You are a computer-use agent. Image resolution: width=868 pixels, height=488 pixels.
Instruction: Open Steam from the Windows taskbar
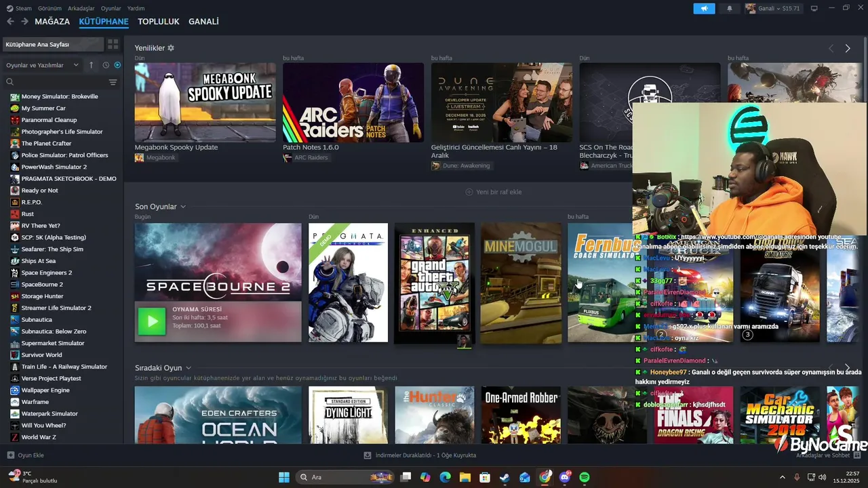pyautogui.click(x=505, y=477)
